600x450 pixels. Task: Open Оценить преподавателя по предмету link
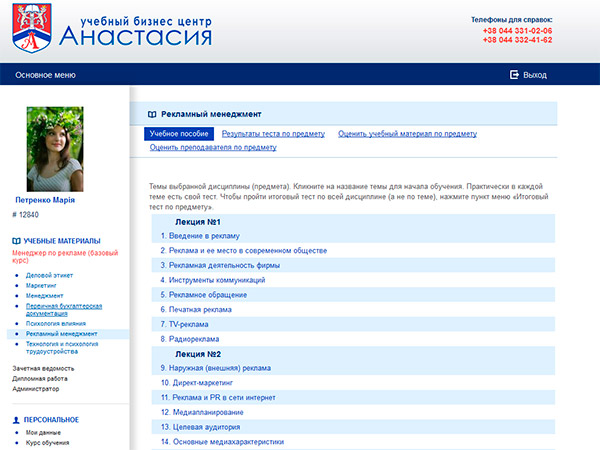[213, 147]
